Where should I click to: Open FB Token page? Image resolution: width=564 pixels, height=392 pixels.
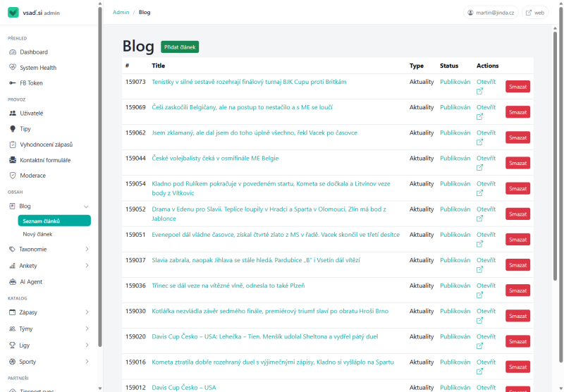pos(31,83)
